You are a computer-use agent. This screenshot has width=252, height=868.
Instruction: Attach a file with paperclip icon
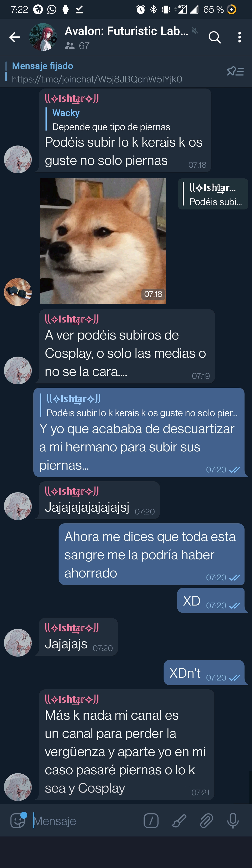coord(206,821)
